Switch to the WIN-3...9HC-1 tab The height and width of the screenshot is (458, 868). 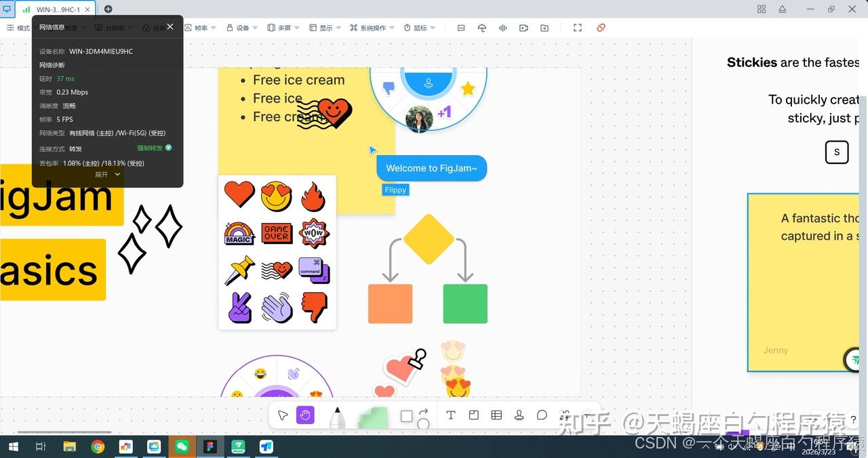(x=54, y=9)
